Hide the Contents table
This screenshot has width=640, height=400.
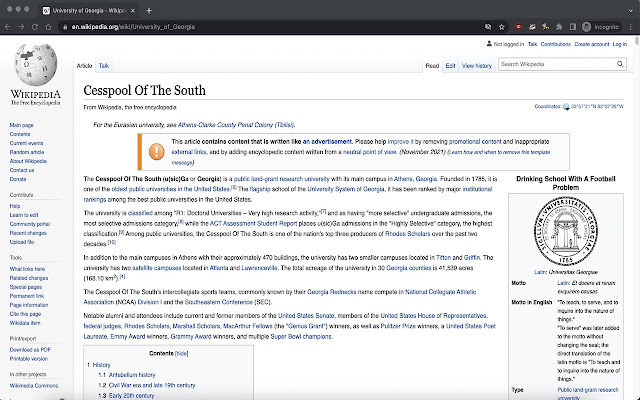pos(182,353)
